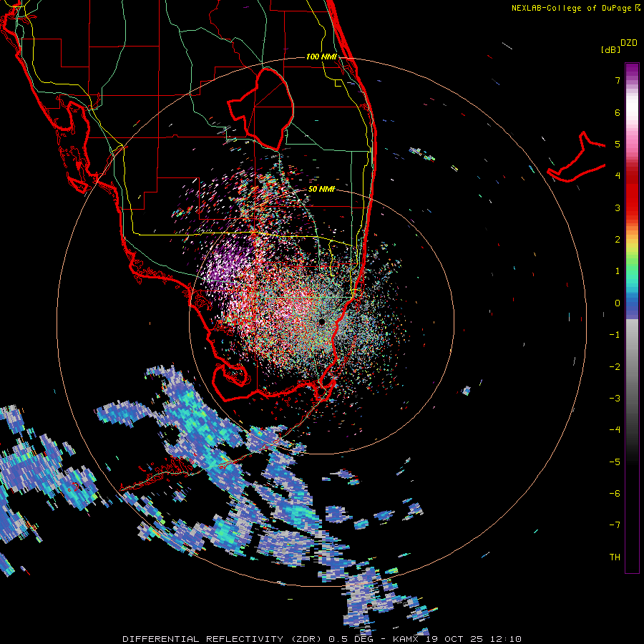The width and height of the screenshot is (644, 644).
Task: Click the 100 NMI range ring label
Action: point(321,57)
